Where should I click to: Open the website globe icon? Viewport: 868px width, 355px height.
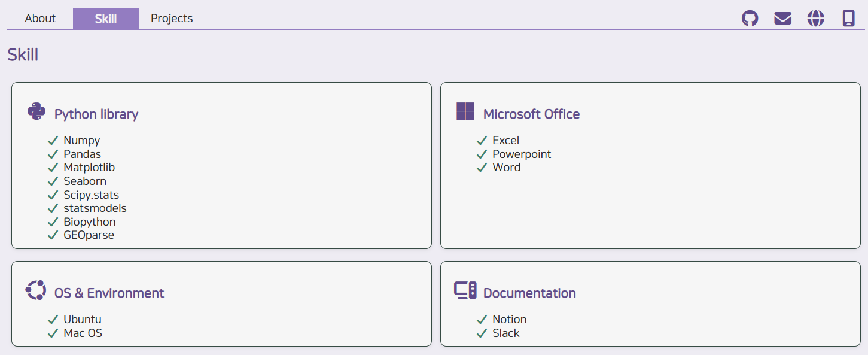point(815,18)
